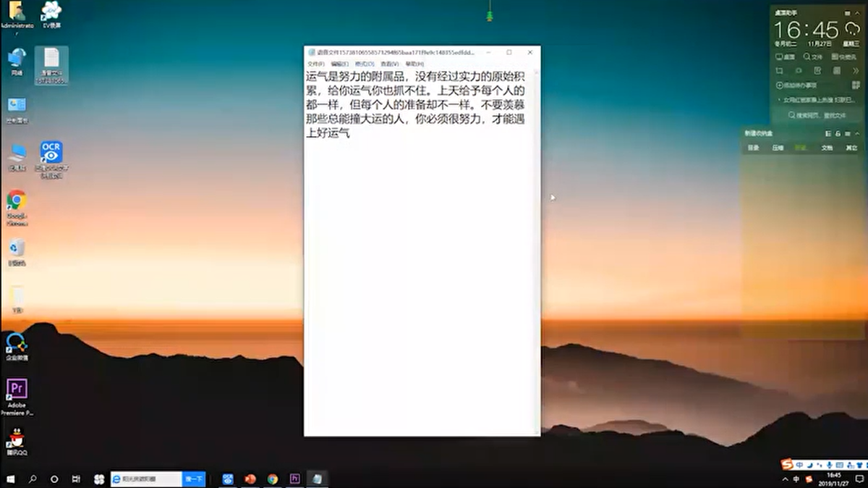The image size is (868, 488).
Task: Open the 编辑(E) menu in Notepad
Action: pyautogui.click(x=340, y=64)
